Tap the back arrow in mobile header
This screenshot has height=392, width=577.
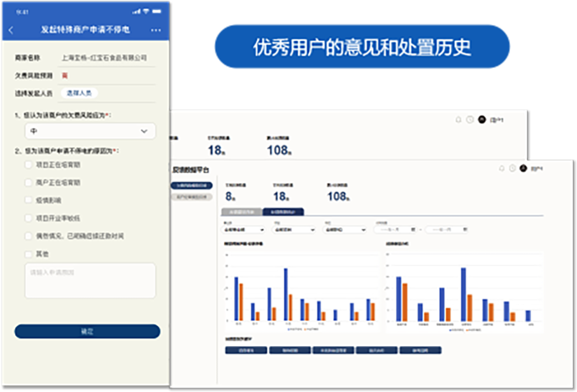coord(11,30)
